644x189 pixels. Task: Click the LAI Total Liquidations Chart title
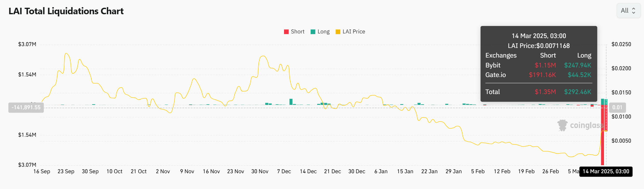[x=66, y=11]
